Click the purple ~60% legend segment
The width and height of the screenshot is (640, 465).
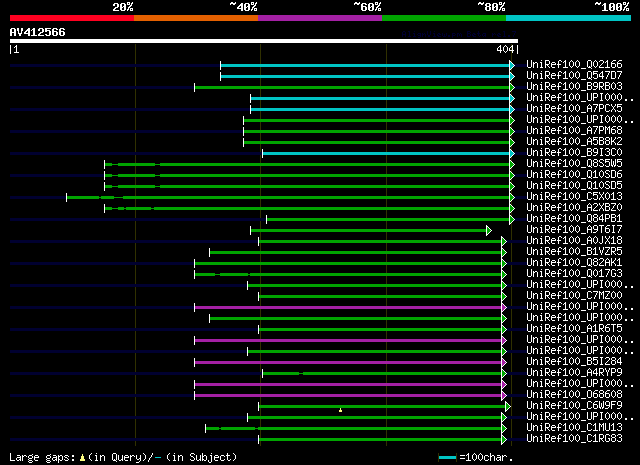pos(320,18)
